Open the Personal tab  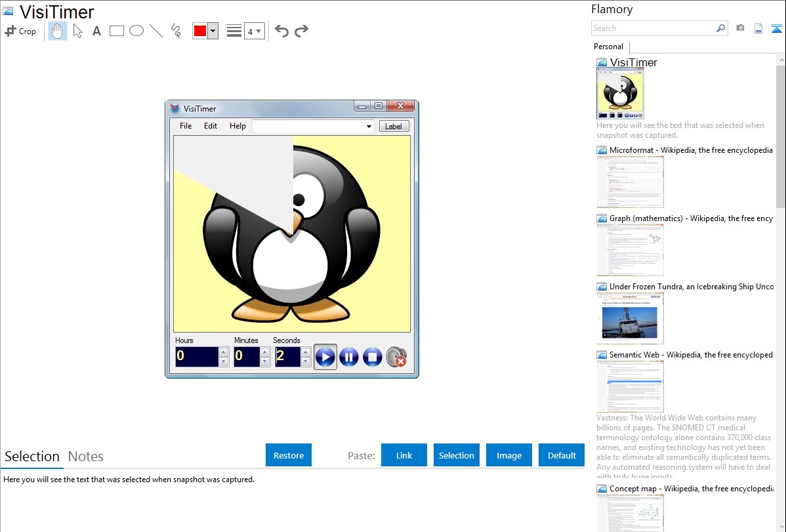click(608, 47)
